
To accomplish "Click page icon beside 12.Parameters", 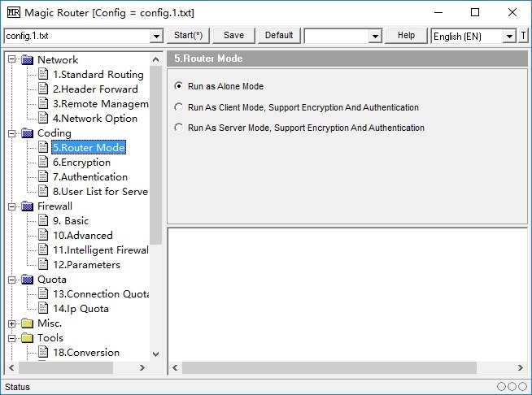I will pyautogui.click(x=43, y=264).
